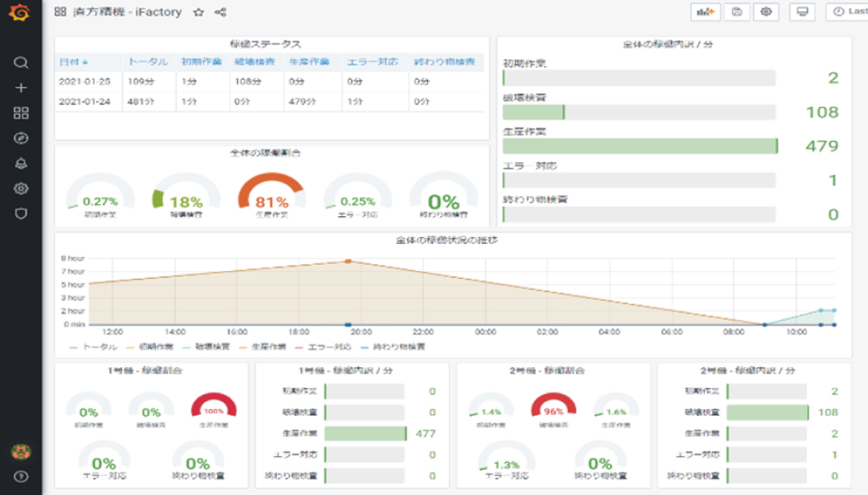Open the search icon in the sidebar
The height and width of the screenshot is (495, 868).
[x=21, y=63]
